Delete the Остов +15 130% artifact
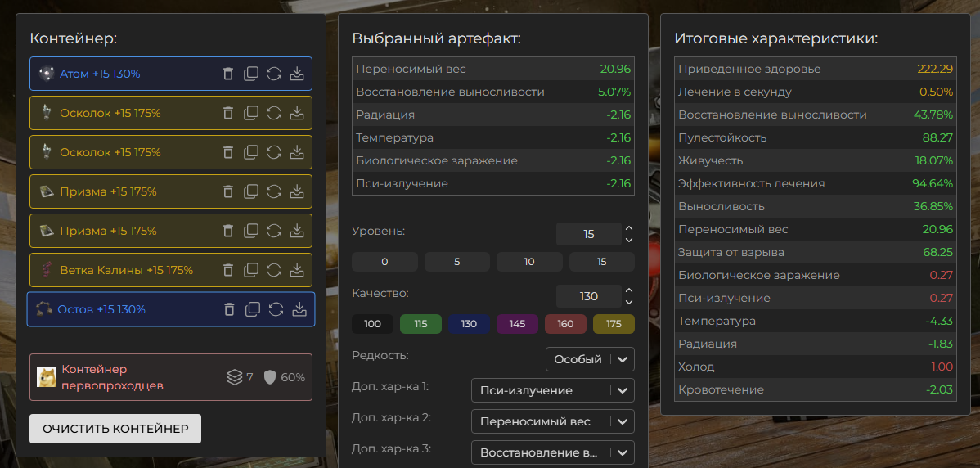Screen dimensions: 980x468 pyautogui.click(x=229, y=309)
